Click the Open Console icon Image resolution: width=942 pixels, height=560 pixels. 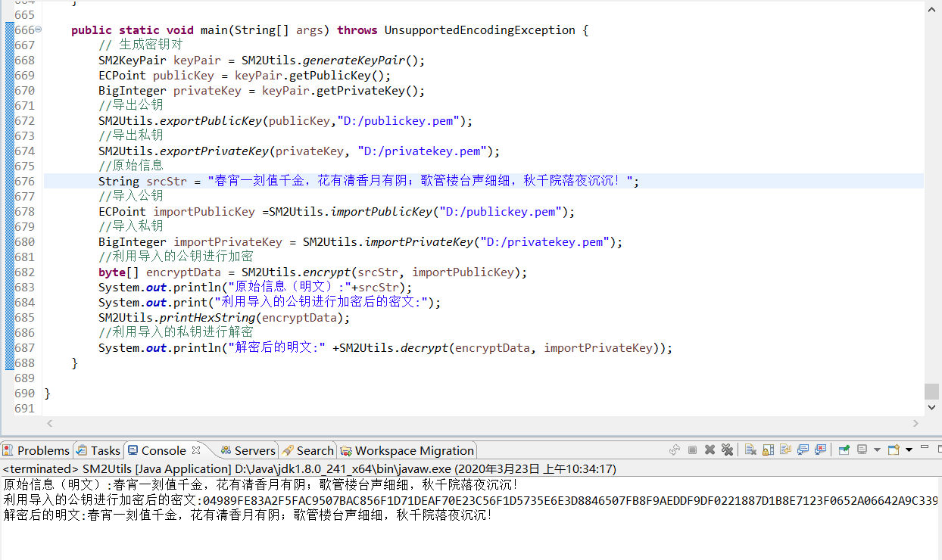coord(894,450)
